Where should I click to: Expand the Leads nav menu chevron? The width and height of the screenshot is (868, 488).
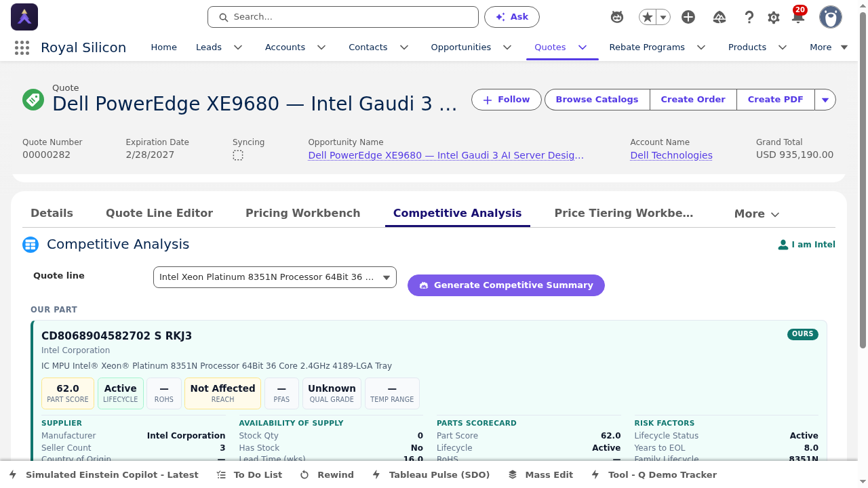238,47
